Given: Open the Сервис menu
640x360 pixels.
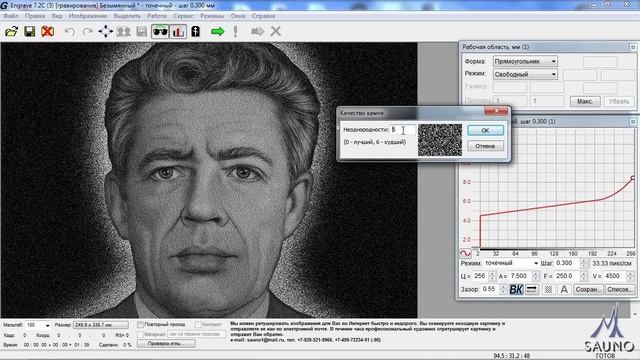Looking at the screenshot, I should [183, 16].
